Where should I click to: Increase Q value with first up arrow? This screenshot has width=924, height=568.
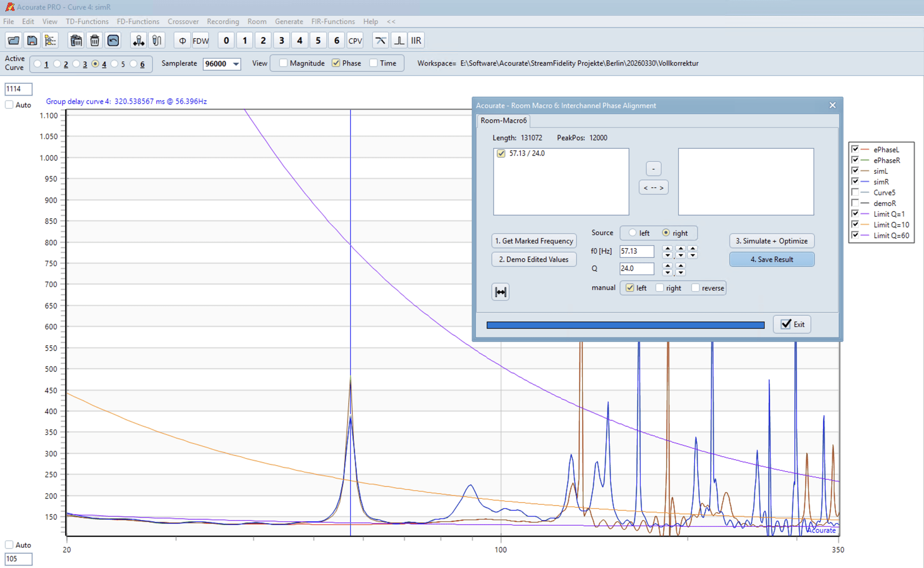[x=667, y=266]
